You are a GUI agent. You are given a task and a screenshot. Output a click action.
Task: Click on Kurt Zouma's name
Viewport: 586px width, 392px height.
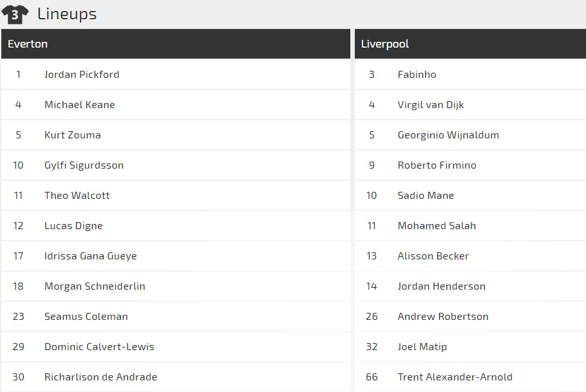click(73, 135)
